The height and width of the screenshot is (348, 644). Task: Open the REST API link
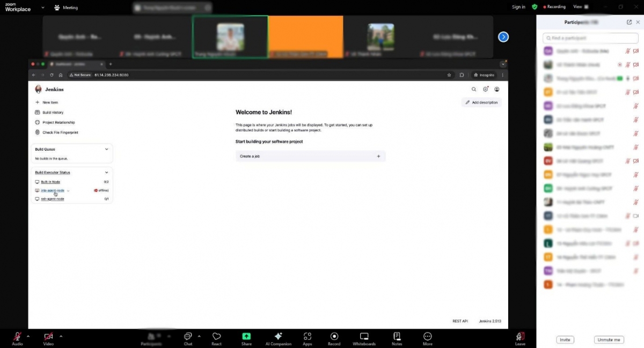[460, 321]
